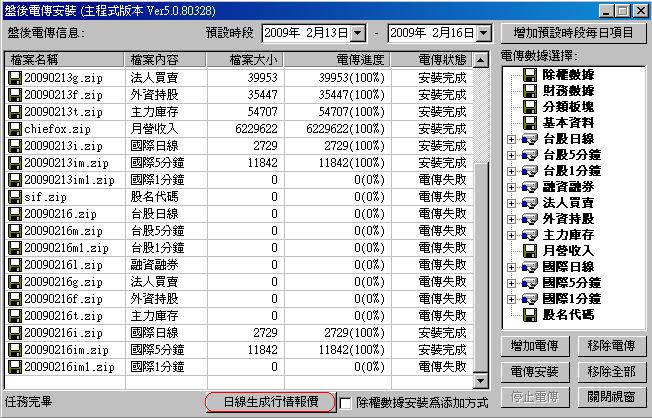Click the file list vertical scrollbar thumb

coord(481,267)
